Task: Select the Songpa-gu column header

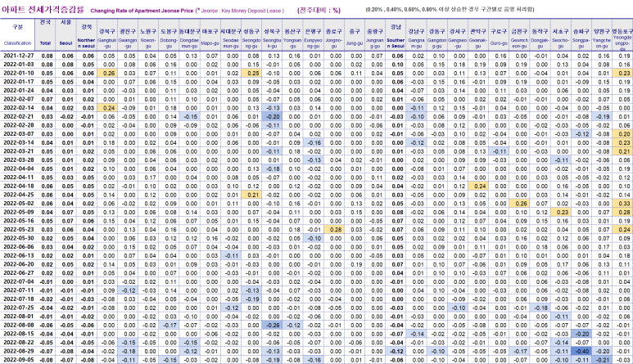Action: point(581,35)
